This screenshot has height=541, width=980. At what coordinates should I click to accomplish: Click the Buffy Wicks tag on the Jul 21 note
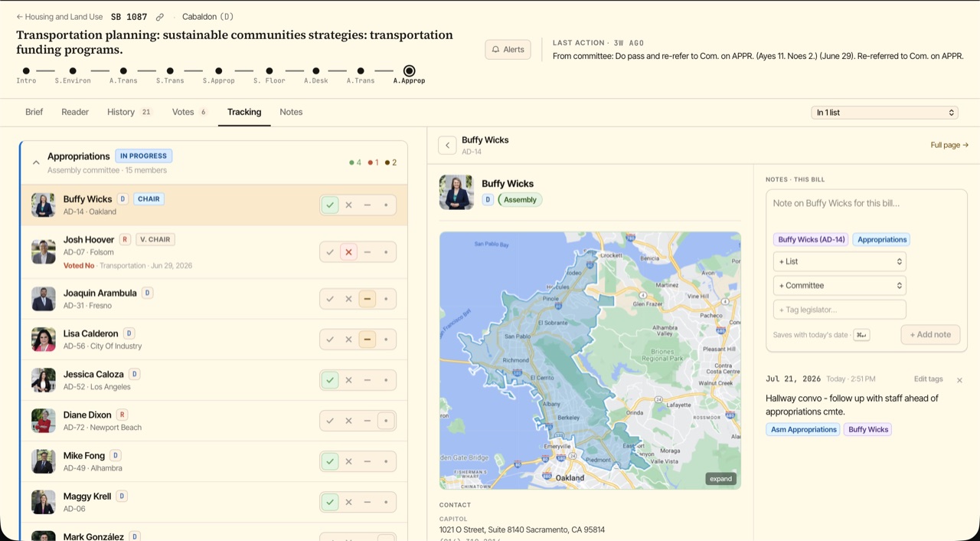coord(868,430)
